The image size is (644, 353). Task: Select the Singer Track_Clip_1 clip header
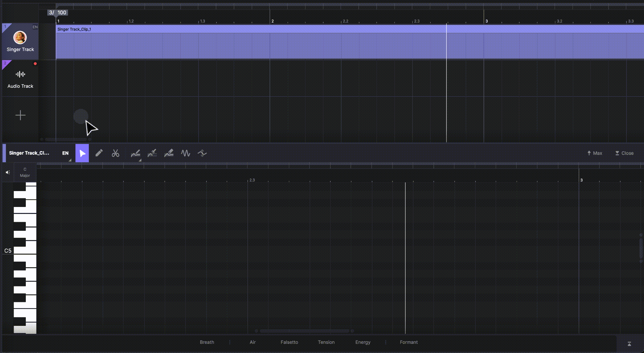(350, 29)
